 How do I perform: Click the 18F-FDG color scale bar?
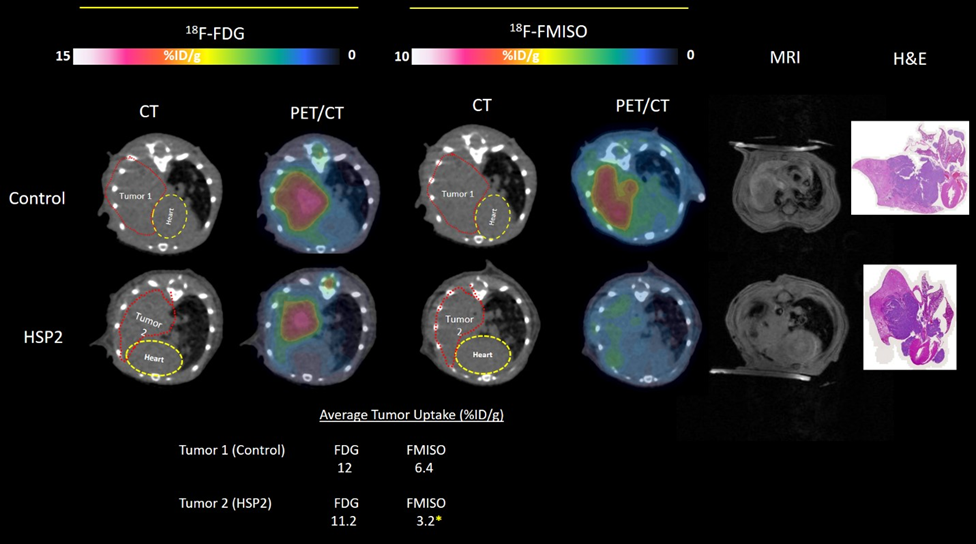coord(203,56)
